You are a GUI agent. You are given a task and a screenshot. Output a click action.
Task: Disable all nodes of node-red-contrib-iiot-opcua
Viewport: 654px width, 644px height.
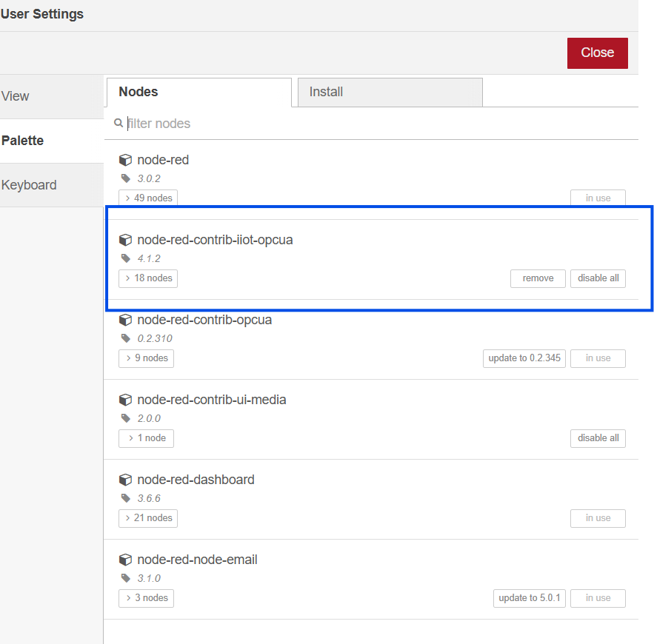(x=598, y=278)
